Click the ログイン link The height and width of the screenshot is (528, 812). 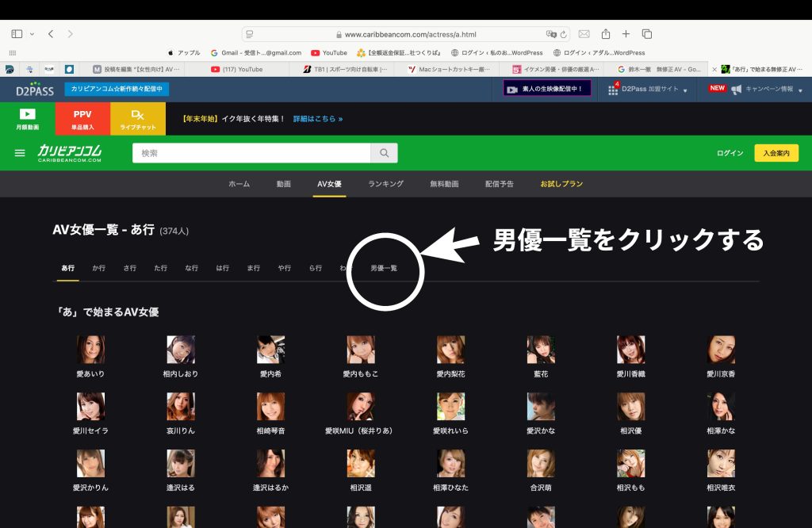[x=730, y=153]
